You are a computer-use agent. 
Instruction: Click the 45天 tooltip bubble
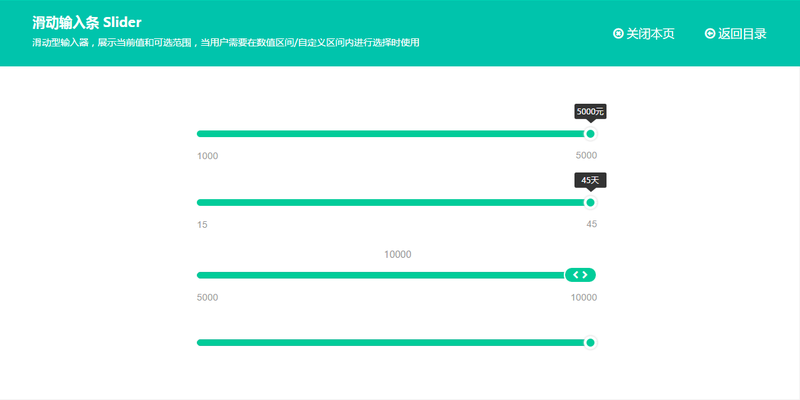(x=590, y=180)
